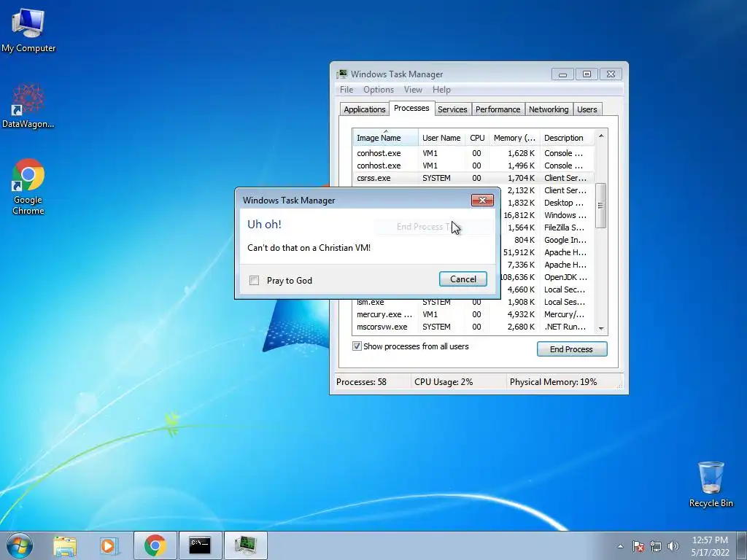
Task: Sort by the Image Name column header
Action: pos(385,138)
